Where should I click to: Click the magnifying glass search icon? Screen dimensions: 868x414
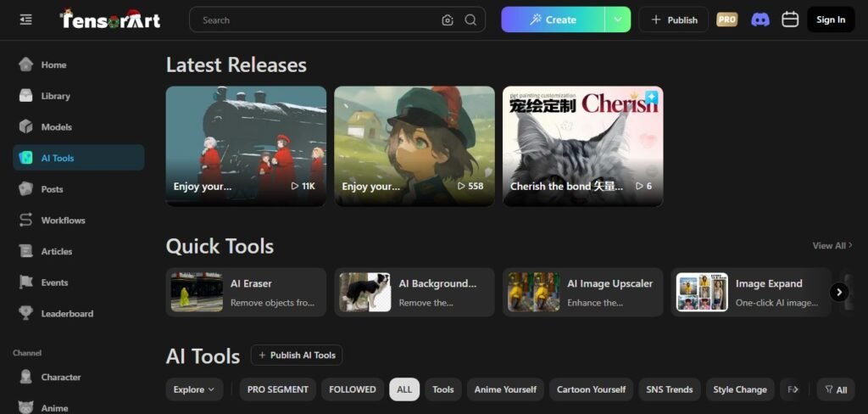(x=470, y=20)
